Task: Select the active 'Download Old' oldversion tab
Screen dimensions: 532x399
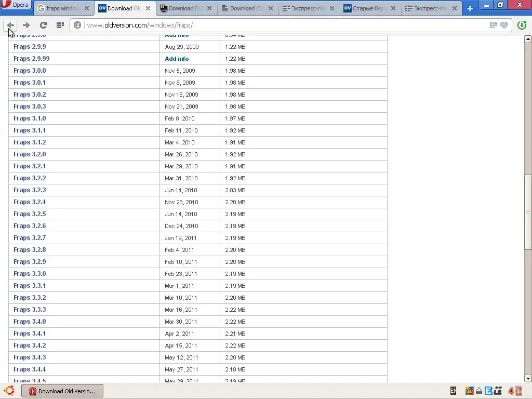Action: pyautogui.click(x=124, y=8)
